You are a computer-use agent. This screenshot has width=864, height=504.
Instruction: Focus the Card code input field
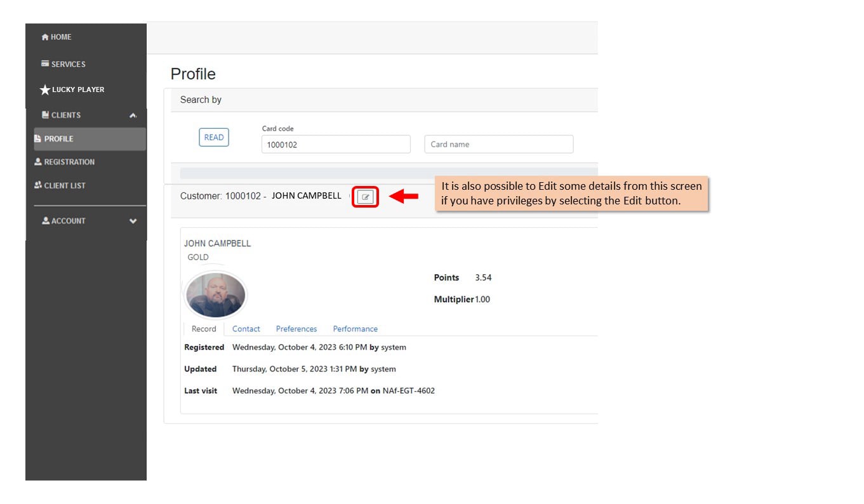coord(336,144)
